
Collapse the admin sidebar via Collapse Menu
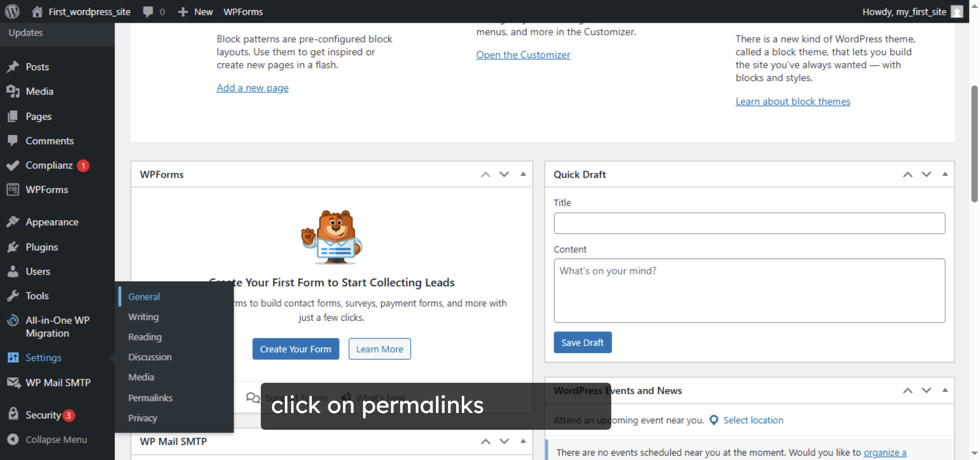click(56, 439)
